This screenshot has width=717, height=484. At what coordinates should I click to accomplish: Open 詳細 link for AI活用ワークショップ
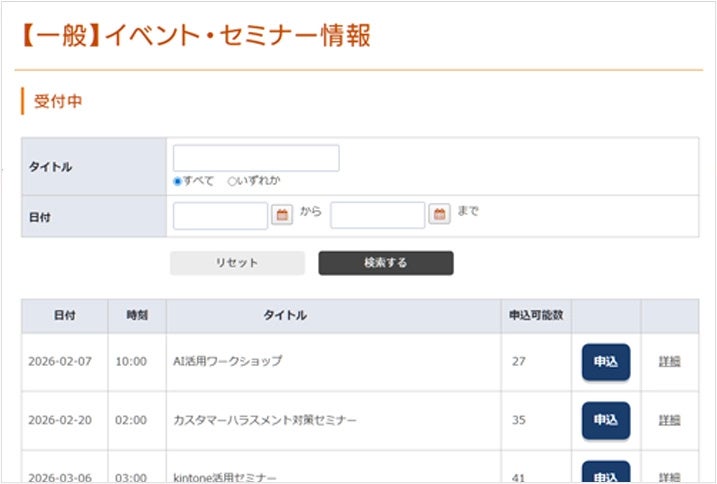click(x=669, y=361)
